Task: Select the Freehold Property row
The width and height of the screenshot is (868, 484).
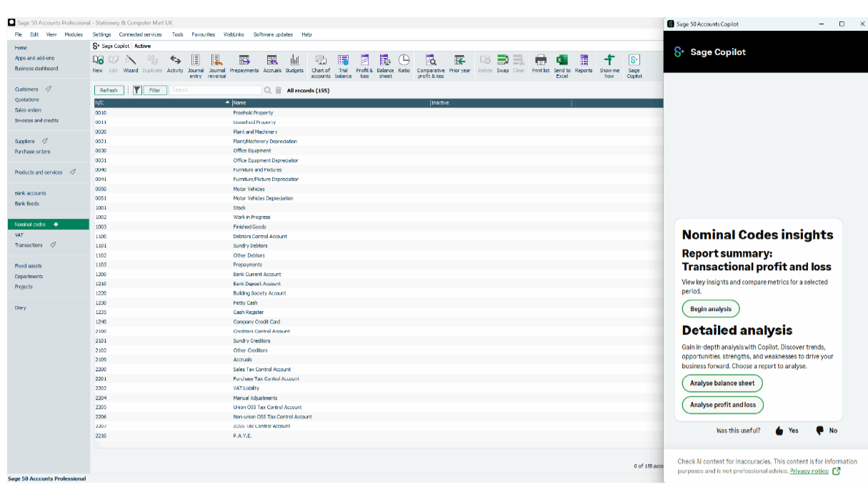Action: pyautogui.click(x=378, y=113)
